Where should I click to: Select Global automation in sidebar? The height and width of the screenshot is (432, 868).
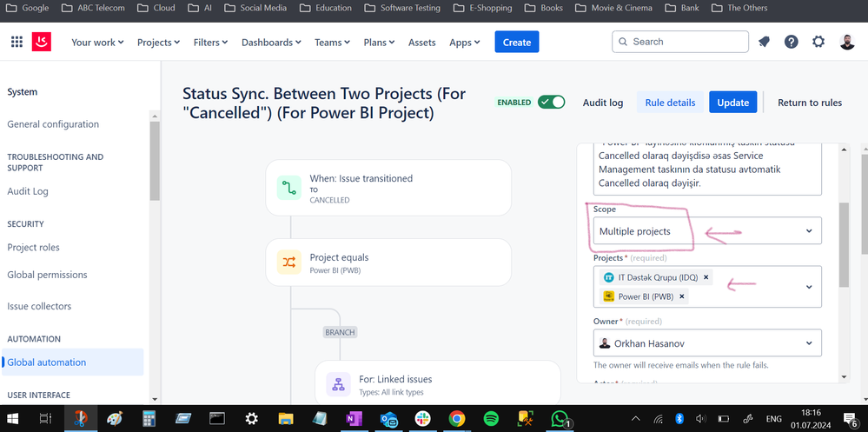coord(72,362)
